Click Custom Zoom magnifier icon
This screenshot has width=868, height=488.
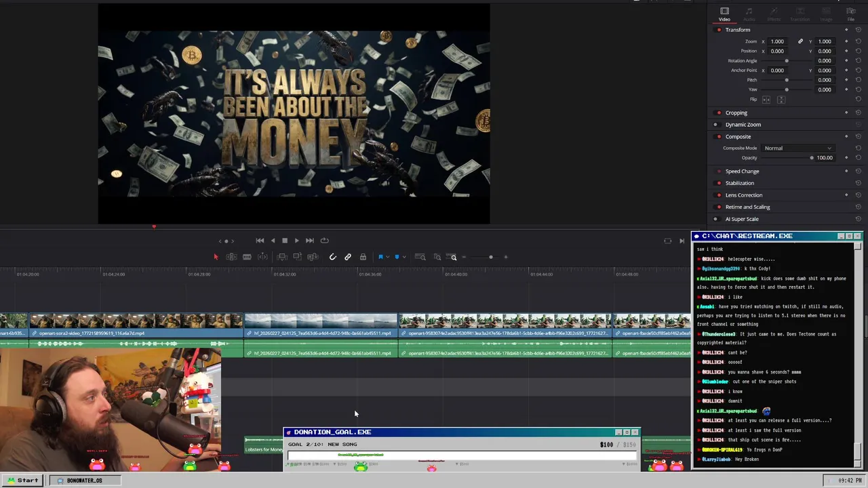pyautogui.click(x=452, y=257)
